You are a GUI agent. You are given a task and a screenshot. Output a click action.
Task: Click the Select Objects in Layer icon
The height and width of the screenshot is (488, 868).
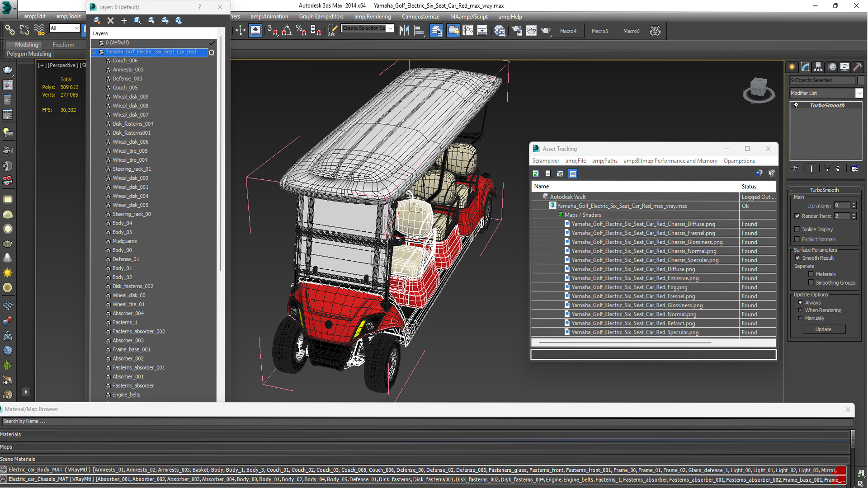(138, 20)
